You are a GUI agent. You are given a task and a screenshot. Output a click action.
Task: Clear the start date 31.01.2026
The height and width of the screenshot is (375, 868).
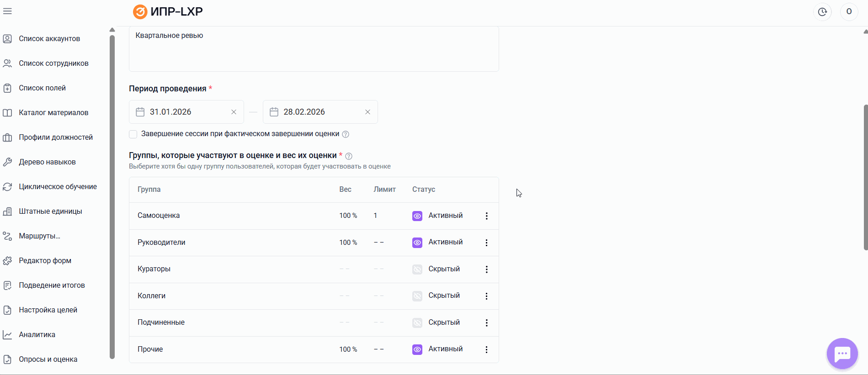(x=234, y=112)
